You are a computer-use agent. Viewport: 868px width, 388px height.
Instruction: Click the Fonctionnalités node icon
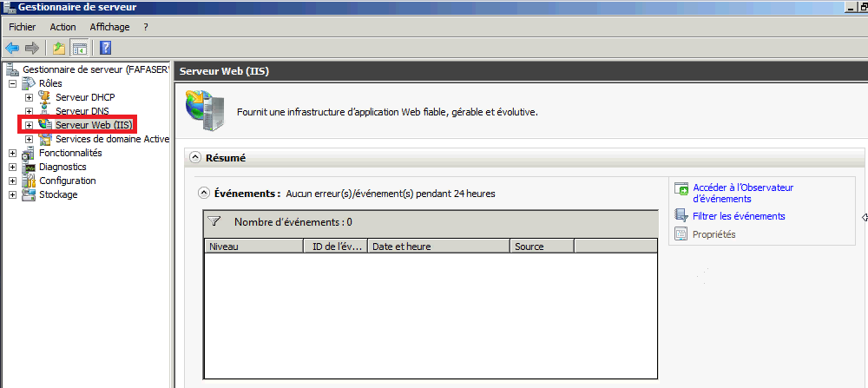coord(29,154)
